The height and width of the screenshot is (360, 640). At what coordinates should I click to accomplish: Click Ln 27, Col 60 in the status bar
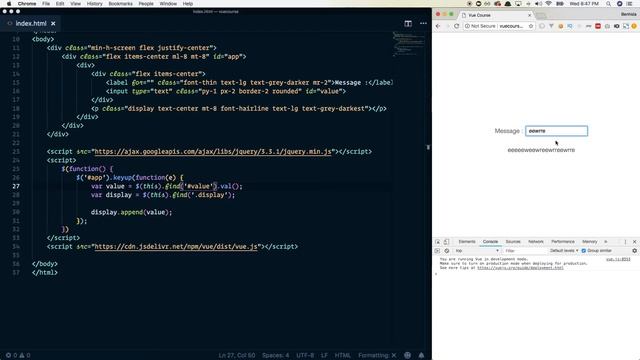click(237, 355)
